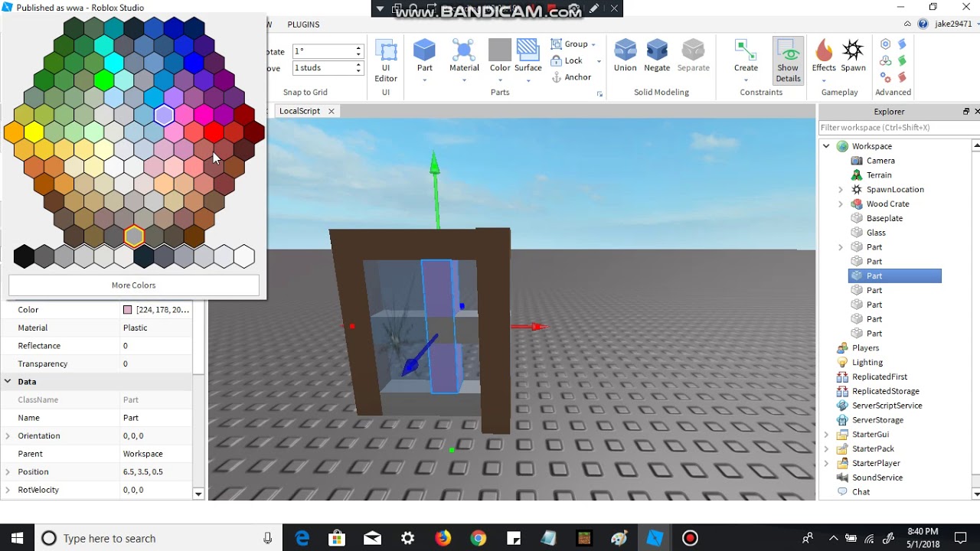
Task: Select Lighting in the Explorer
Action: pyautogui.click(x=867, y=362)
